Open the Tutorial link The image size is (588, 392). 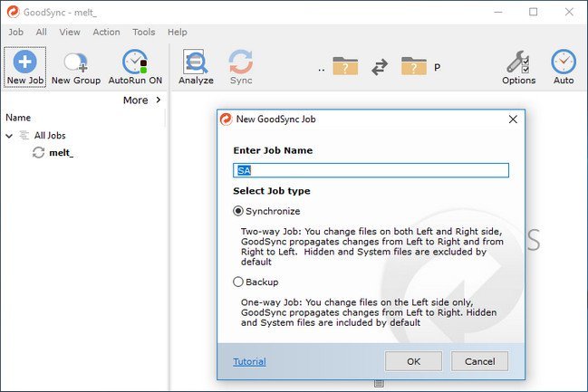click(x=249, y=361)
